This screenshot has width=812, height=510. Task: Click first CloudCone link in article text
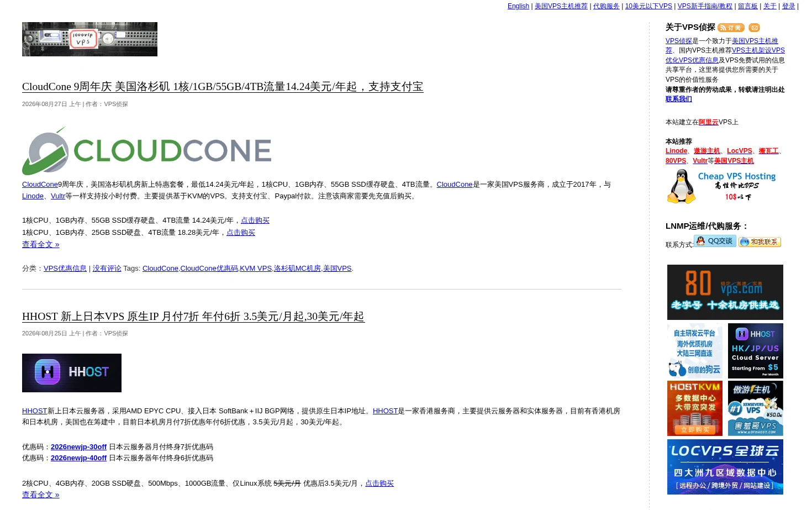(40, 185)
